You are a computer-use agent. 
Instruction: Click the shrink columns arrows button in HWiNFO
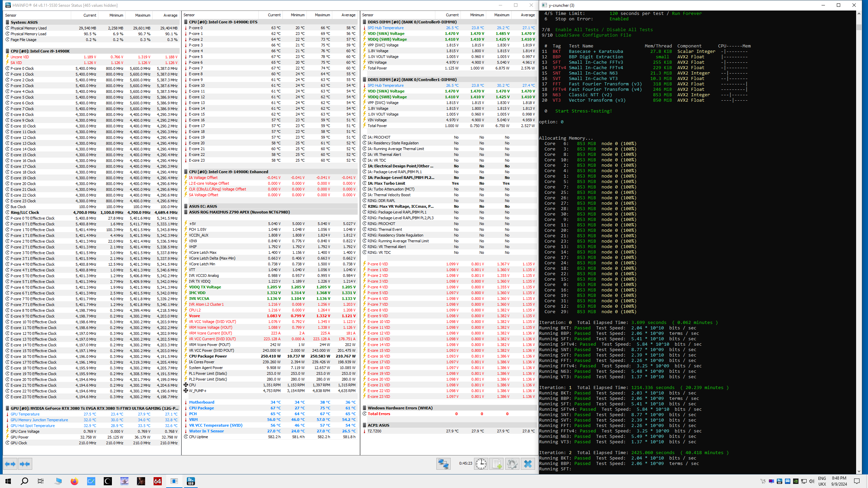click(25, 464)
